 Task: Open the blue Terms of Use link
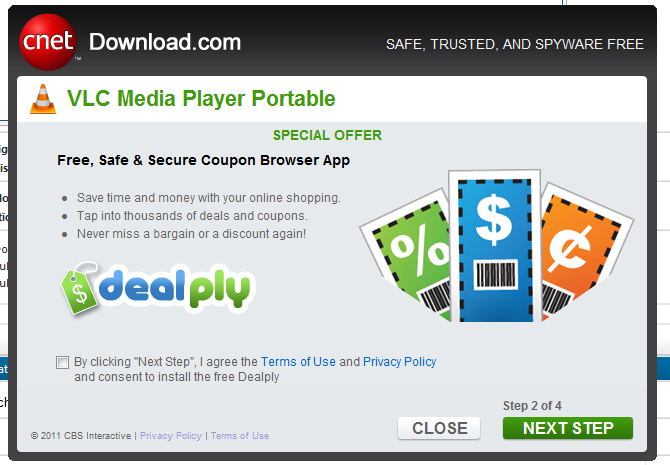298,362
